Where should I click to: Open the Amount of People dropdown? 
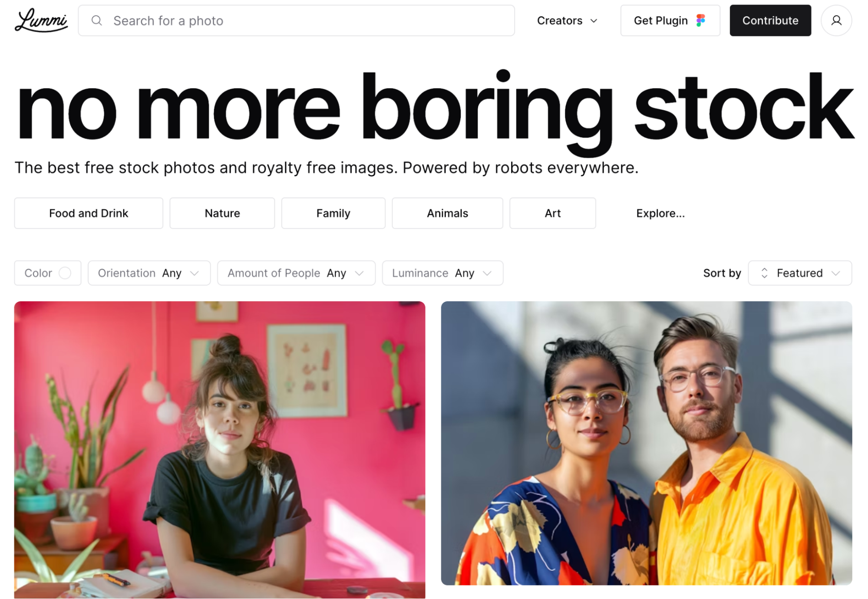(x=296, y=273)
